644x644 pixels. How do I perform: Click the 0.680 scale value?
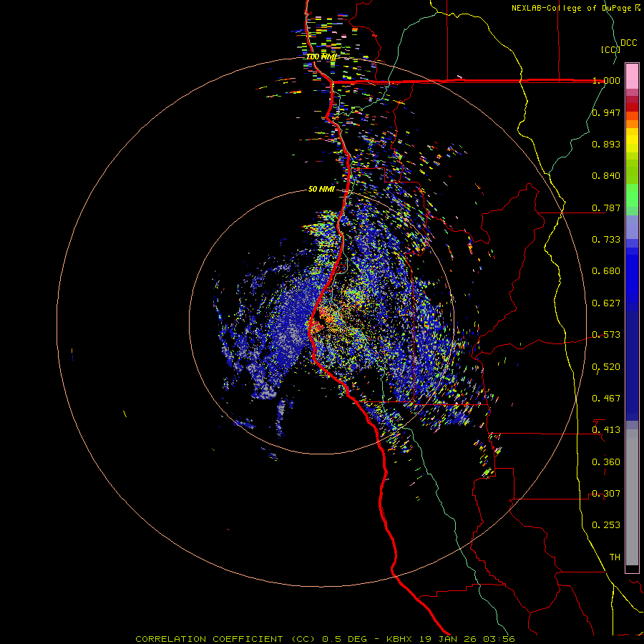(x=606, y=271)
